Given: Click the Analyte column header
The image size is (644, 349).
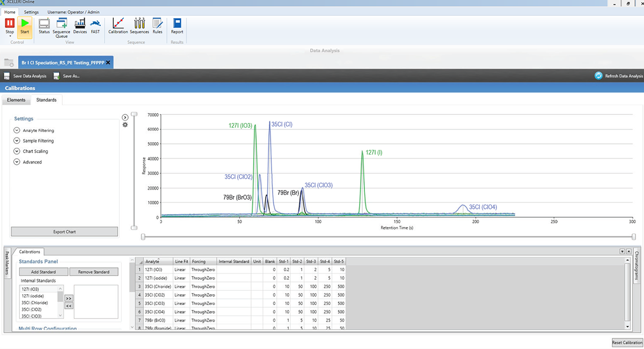Looking at the screenshot, I should tap(158, 261).
